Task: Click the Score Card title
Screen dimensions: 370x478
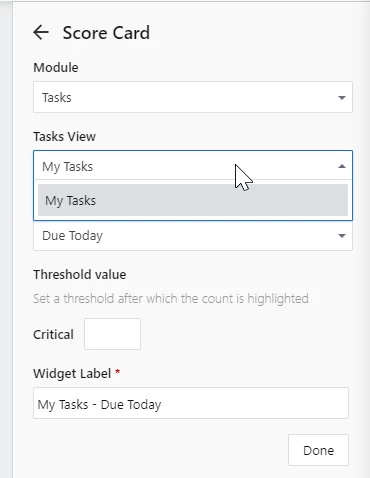Action: tap(106, 33)
